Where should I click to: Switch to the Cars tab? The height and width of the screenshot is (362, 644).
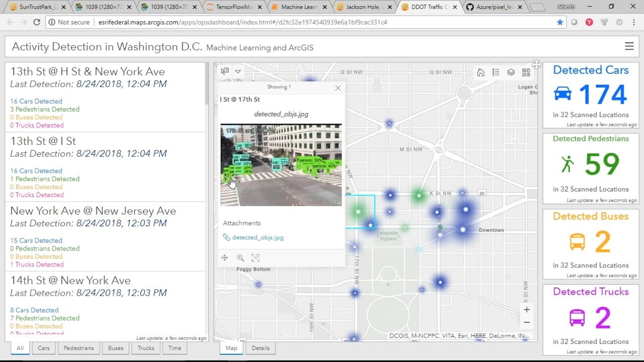click(x=44, y=348)
